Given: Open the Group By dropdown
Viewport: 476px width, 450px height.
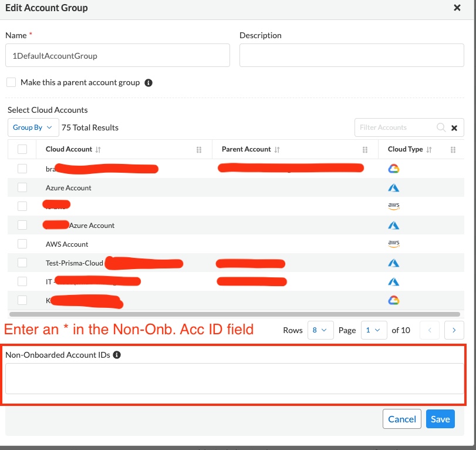Looking at the screenshot, I should coord(33,127).
